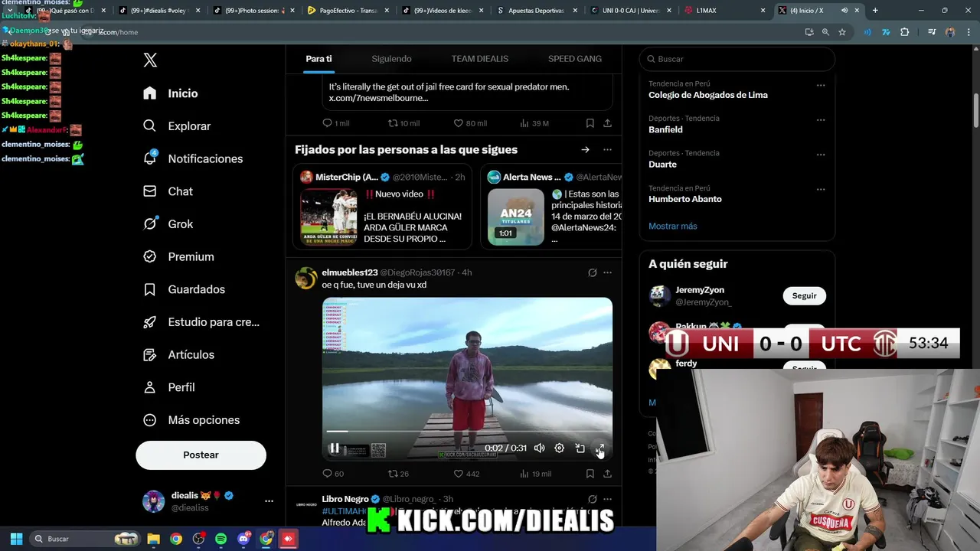The image size is (980, 551).
Task: Open Spotify from the taskbar
Action: (x=221, y=539)
